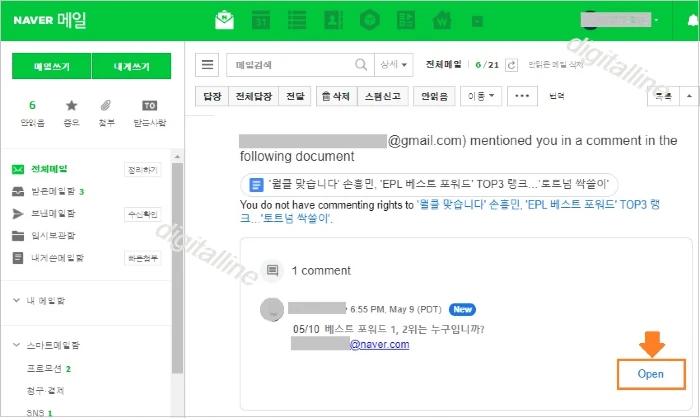Open the house-shaped icon in header

click(x=442, y=20)
